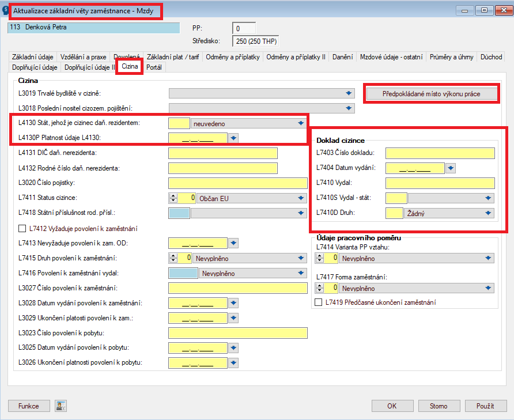Click the employee card icon next to Funkce

(61, 406)
